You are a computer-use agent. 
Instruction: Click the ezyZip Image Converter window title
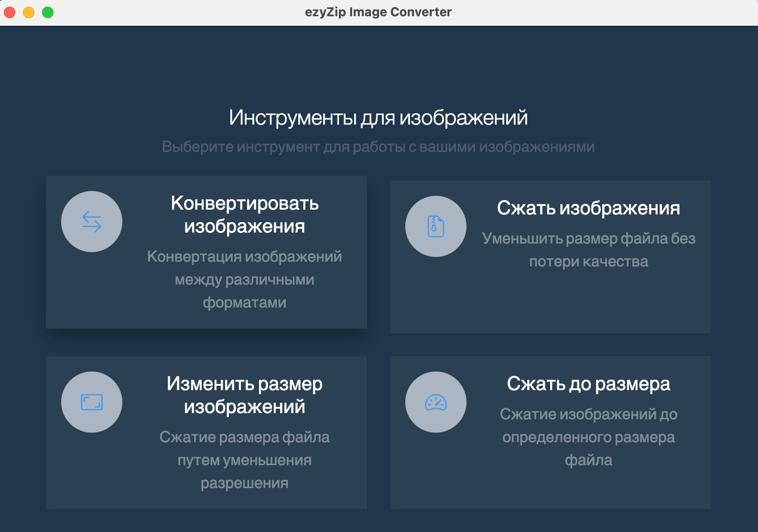[378, 12]
